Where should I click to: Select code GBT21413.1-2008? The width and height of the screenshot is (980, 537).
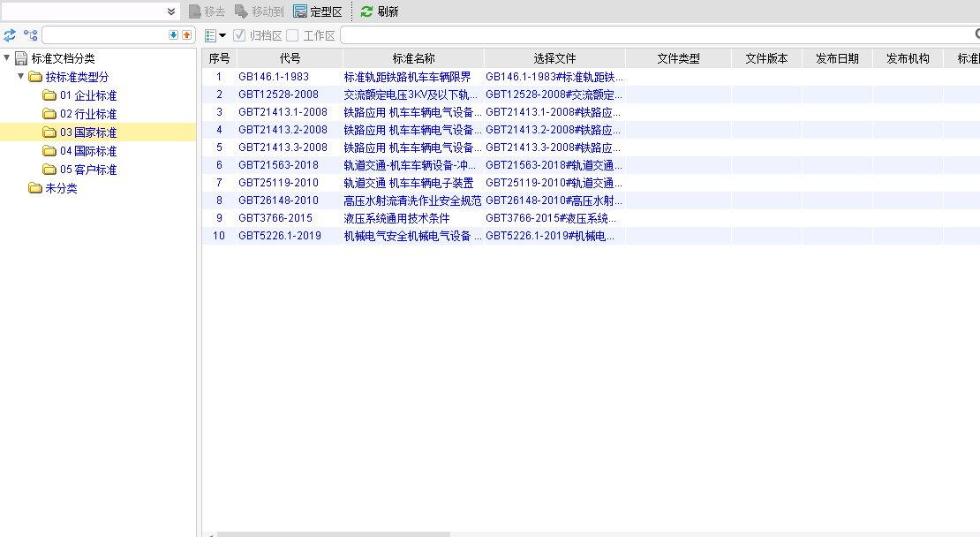(x=283, y=112)
